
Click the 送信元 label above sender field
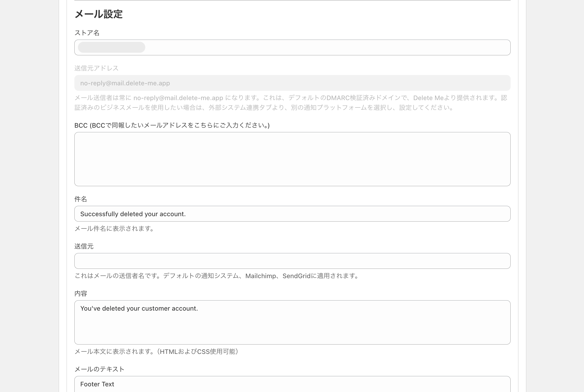(x=84, y=246)
